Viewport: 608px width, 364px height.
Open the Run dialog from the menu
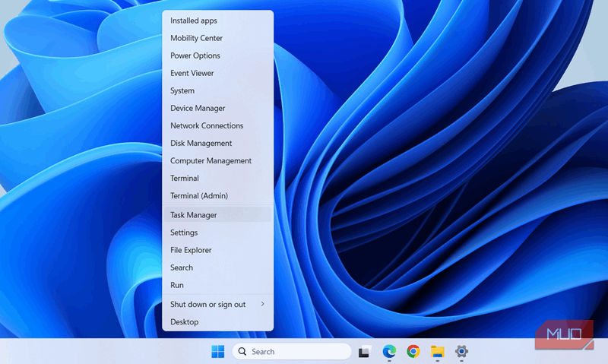click(177, 285)
